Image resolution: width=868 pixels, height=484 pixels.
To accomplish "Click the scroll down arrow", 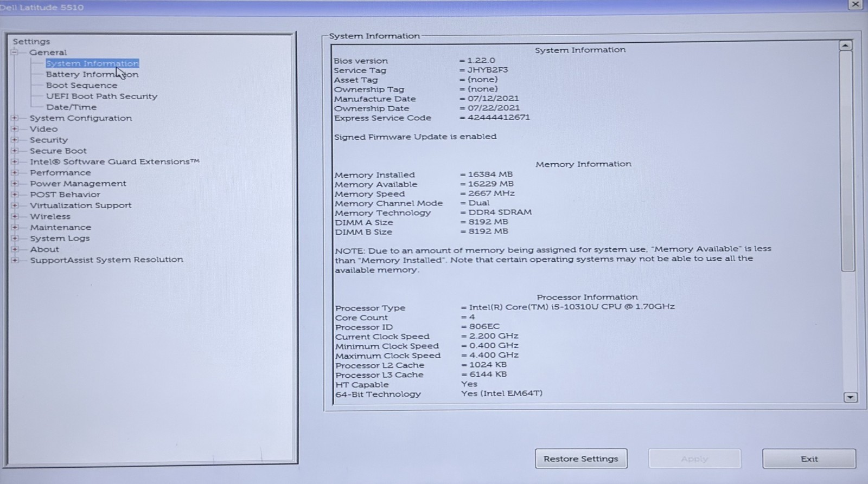I will pyautogui.click(x=850, y=397).
